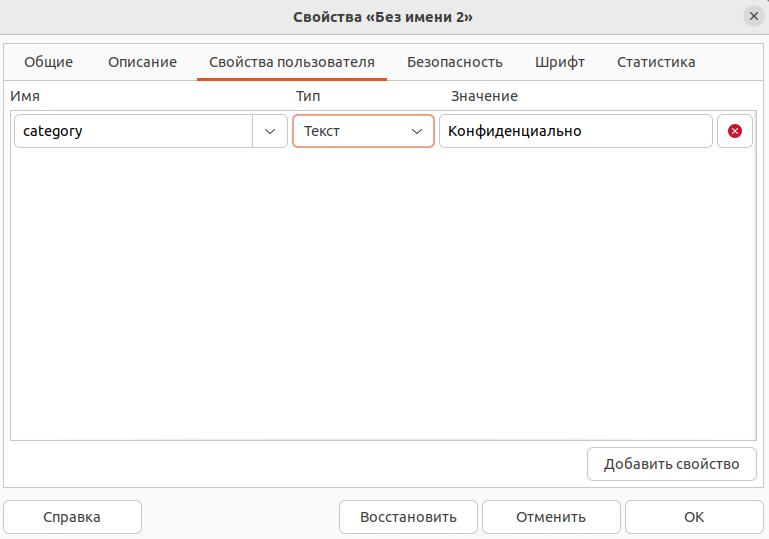Click the dialog title Свойства «Без имени 2»
This screenshot has height=539, width=769.
[383, 17]
